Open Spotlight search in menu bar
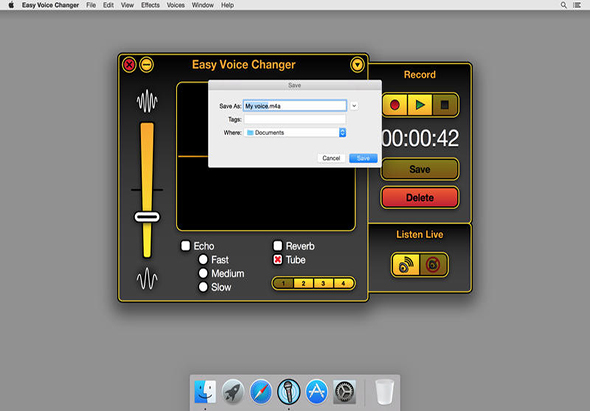Image resolution: width=590 pixels, height=411 pixels. 563,5
